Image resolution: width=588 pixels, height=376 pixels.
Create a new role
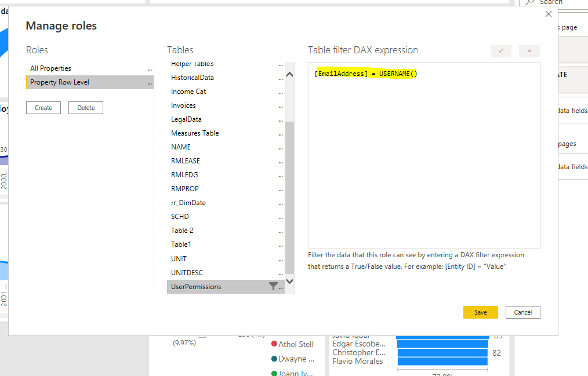(43, 108)
